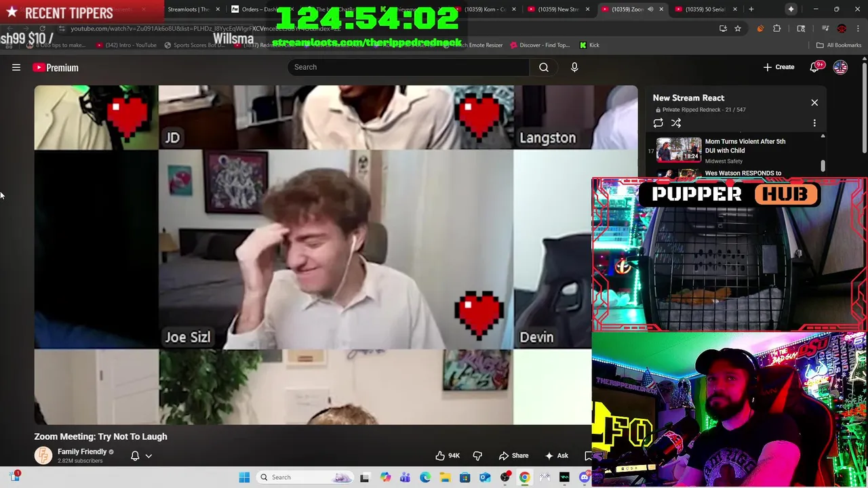Share the Zoom Meeting video

pos(513,455)
